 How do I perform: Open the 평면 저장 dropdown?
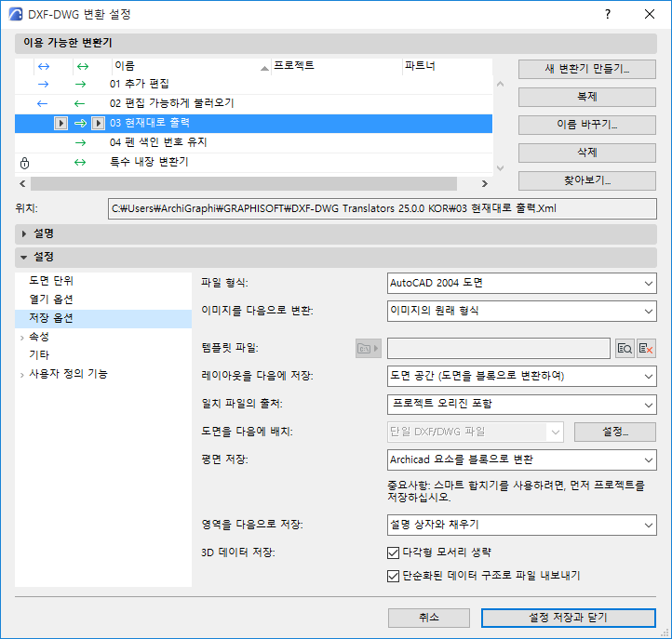[x=521, y=460]
